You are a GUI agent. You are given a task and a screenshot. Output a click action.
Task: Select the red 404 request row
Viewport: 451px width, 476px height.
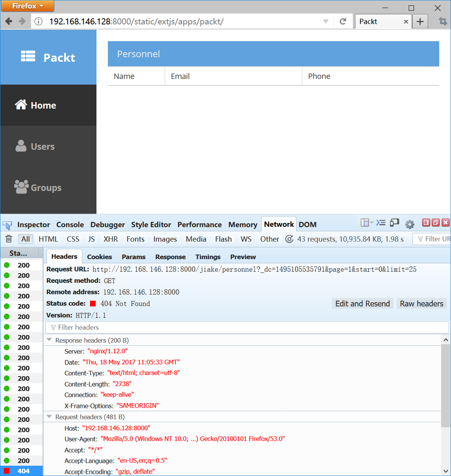click(x=22, y=471)
